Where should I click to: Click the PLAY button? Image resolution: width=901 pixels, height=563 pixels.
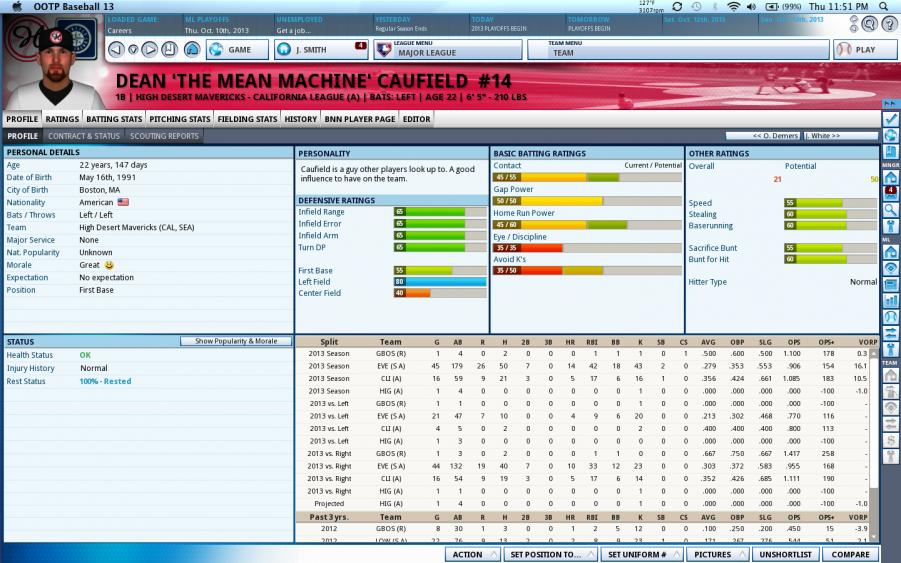(x=865, y=49)
